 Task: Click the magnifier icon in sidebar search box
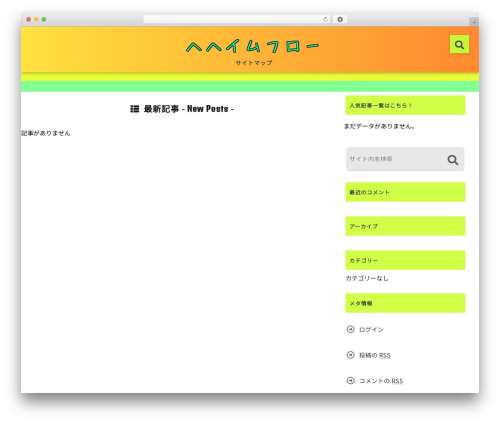[x=453, y=160]
